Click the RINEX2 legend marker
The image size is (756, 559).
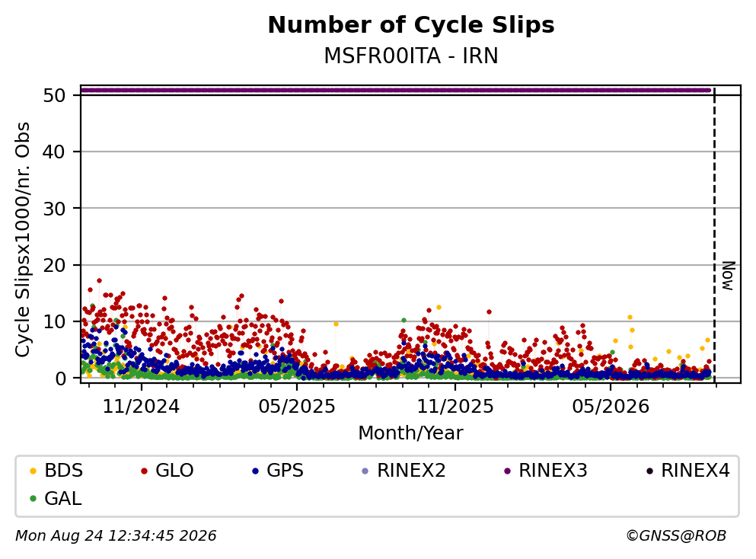click(365, 471)
